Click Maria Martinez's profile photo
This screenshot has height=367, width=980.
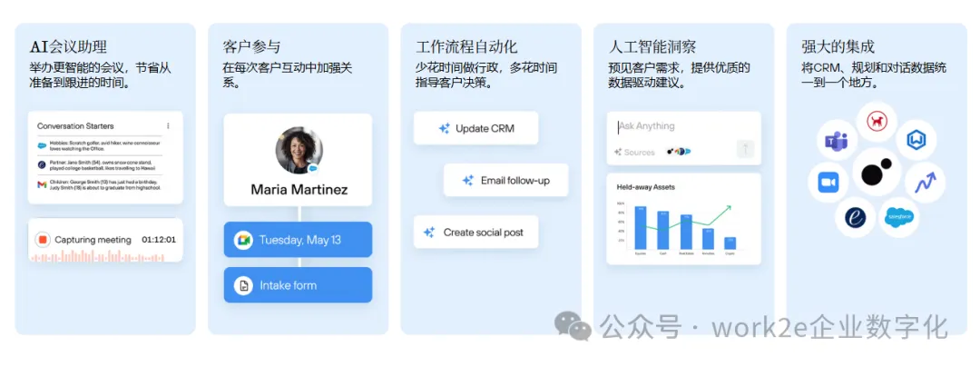point(299,150)
